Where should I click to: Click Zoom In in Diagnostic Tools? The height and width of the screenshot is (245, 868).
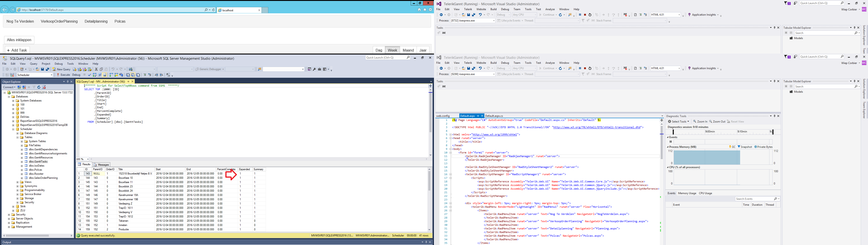[700, 122]
